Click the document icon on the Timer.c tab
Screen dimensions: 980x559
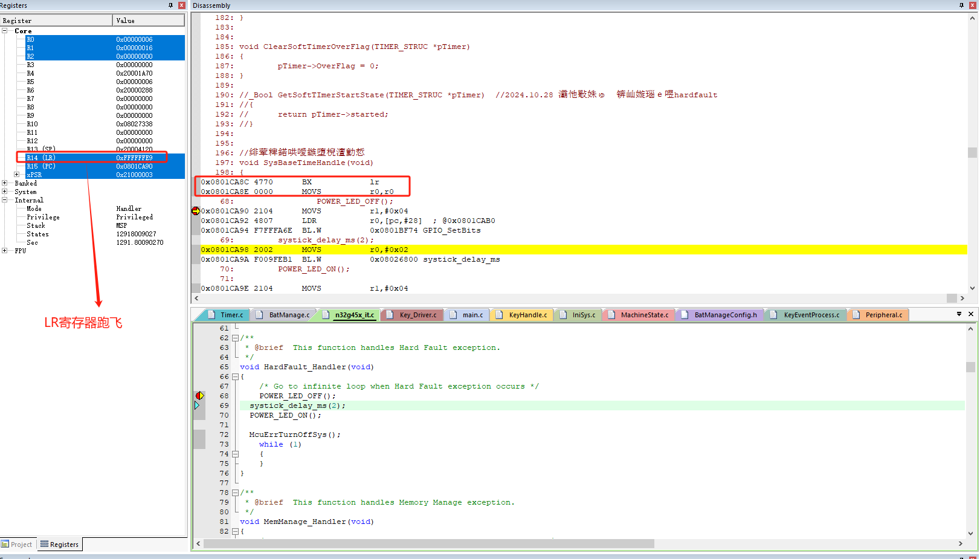click(x=211, y=314)
